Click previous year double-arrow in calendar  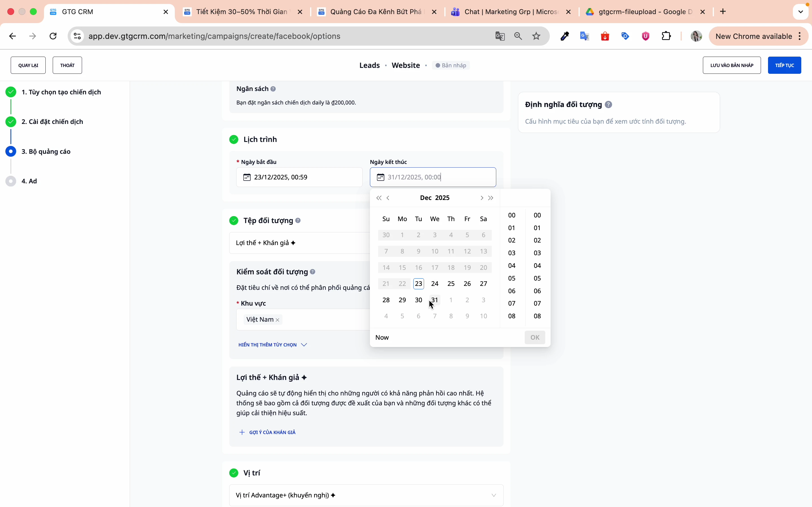(x=379, y=198)
